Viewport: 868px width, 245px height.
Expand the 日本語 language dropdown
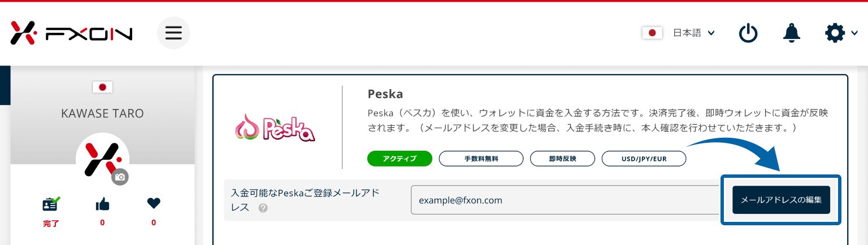pos(694,33)
